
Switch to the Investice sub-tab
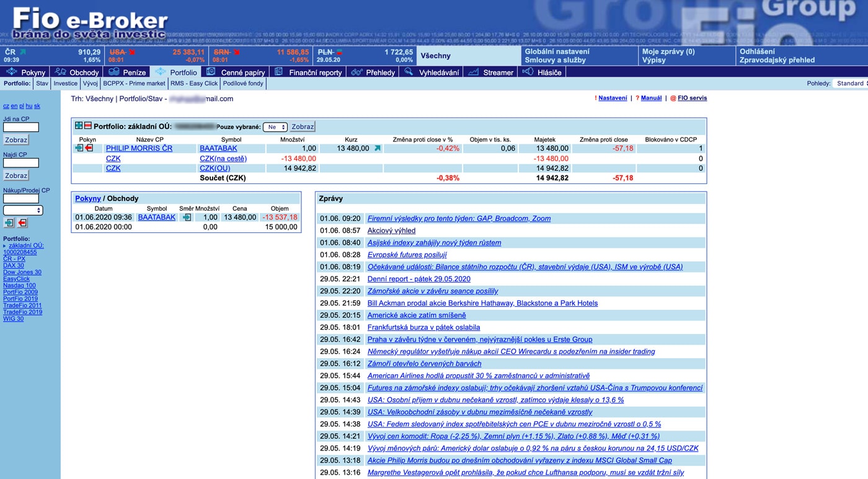(x=66, y=83)
